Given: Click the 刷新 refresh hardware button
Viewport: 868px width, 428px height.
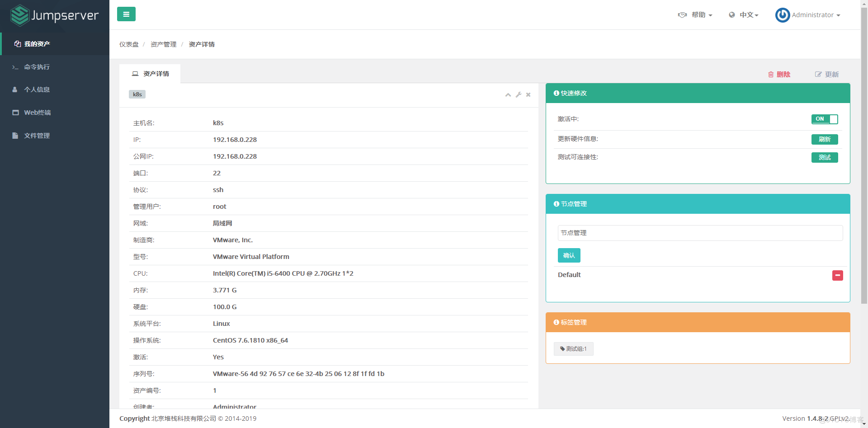Looking at the screenshot, I should 825,139.
